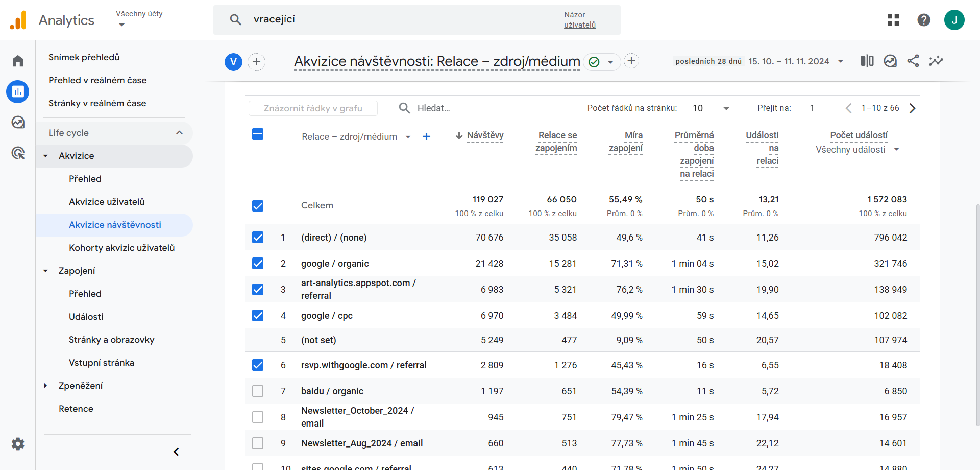Go to the next page of rows

(913, 108)
